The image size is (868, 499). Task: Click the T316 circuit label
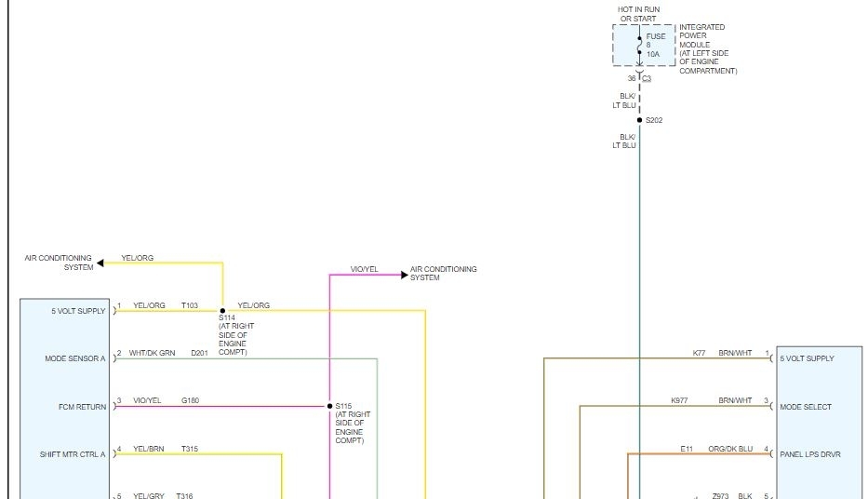(x=184, y=495)
